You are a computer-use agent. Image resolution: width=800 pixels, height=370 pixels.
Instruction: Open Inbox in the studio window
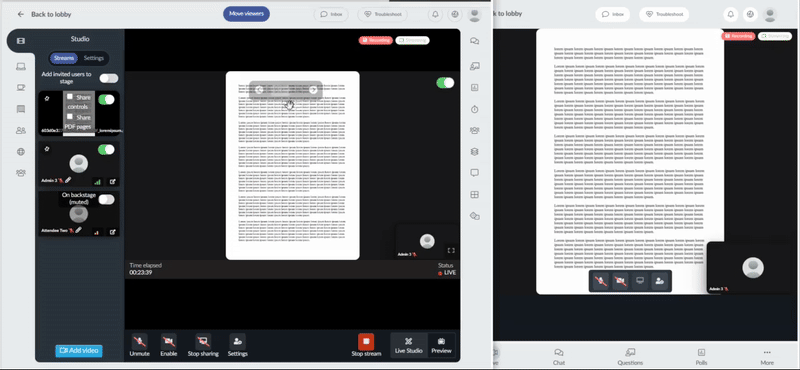pyautogui.click(x=331, y=14)
